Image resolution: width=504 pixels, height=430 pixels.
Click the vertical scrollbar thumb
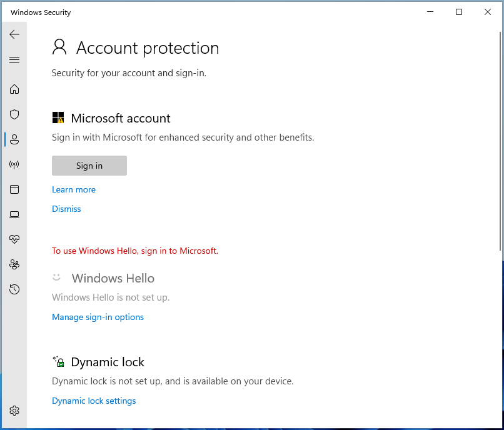click(x=500, y=141)
